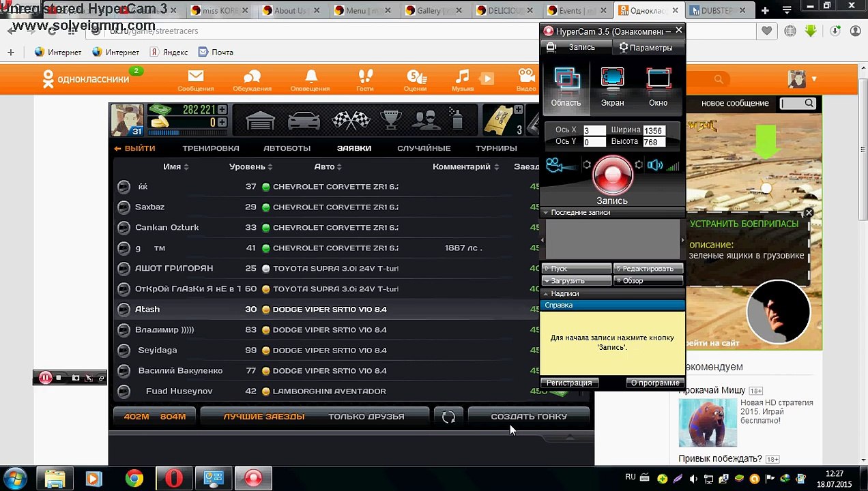
Task: Select the race row by Fuad Huseynov
Action: click(328, 391)
